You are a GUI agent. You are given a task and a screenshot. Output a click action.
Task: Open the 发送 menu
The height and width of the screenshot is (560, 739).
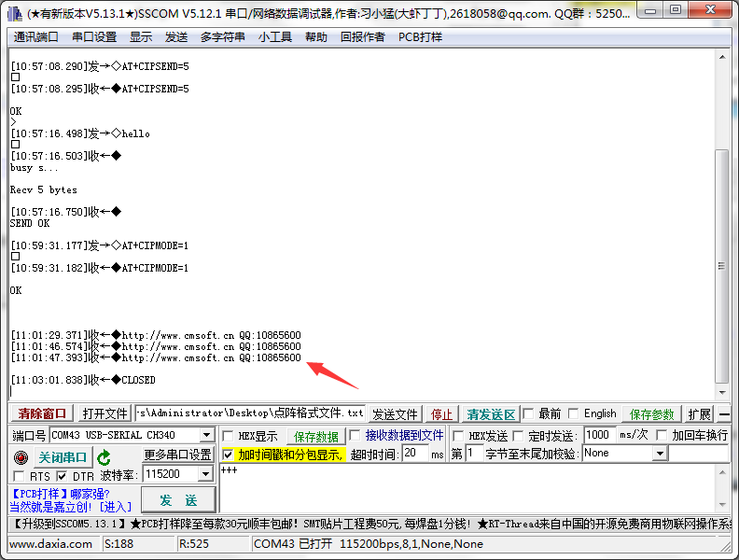(176, 36)
